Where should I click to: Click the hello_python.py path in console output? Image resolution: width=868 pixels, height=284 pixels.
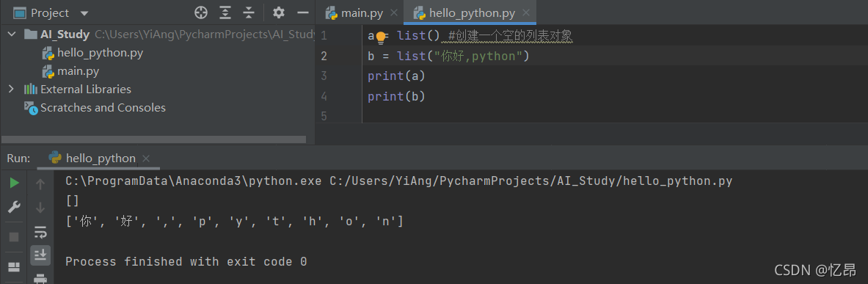click(531, 181)
